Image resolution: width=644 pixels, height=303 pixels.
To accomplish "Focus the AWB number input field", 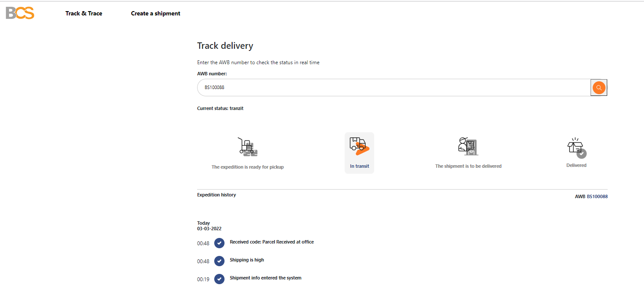I will tap(393, 88).
